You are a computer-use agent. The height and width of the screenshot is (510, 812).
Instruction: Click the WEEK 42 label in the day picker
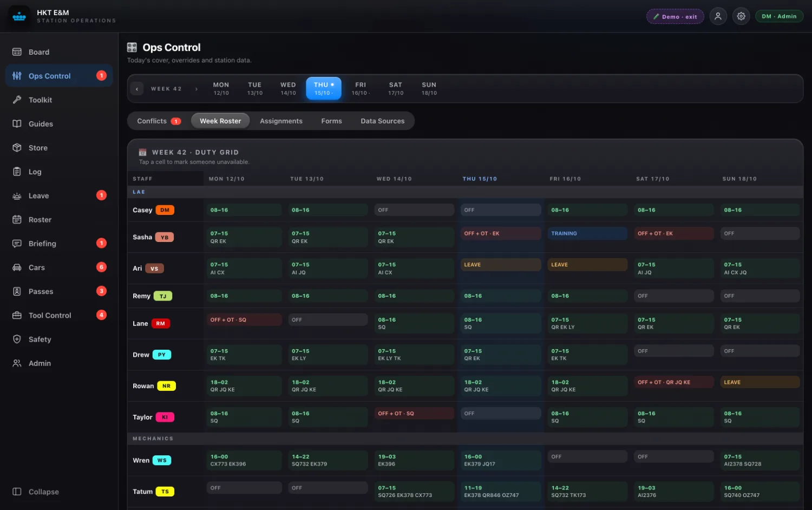(166, 89)
